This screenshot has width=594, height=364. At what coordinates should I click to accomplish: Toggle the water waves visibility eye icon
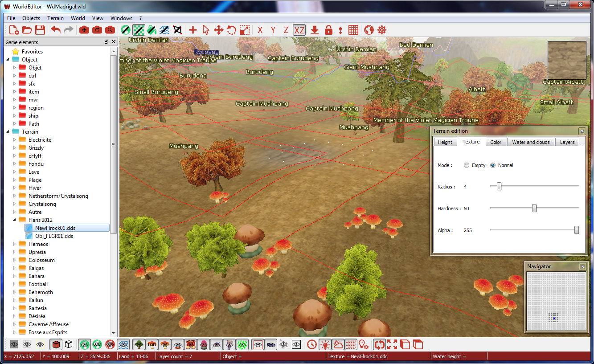click(123, 344)
